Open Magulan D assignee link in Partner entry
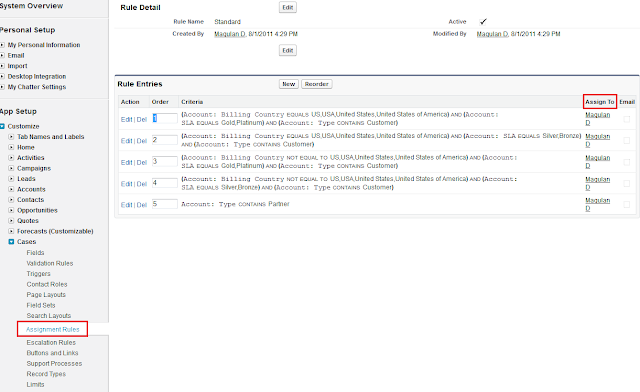Screen dimensions: 640x392 [x=598, y=204]
